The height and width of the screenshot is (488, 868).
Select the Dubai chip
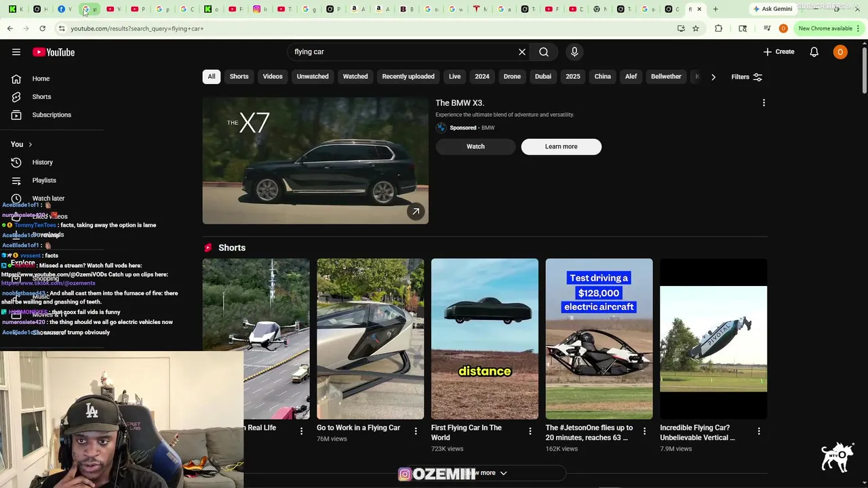coord(543,77)
